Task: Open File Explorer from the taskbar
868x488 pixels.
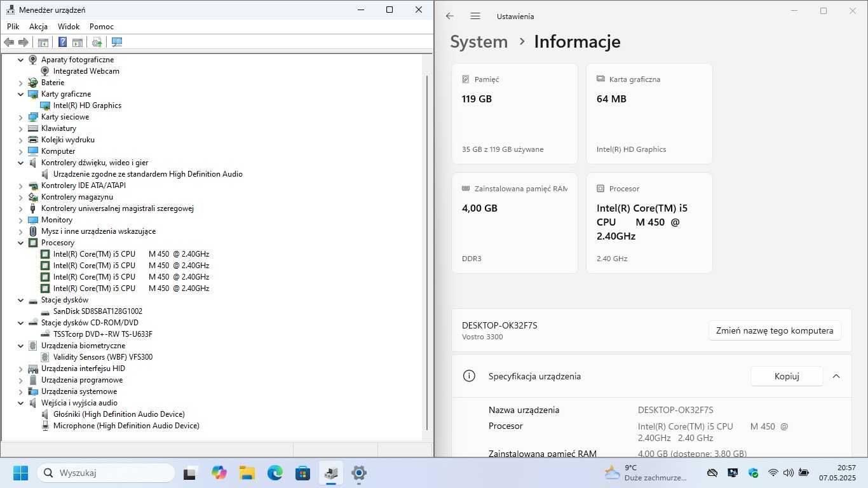Action: coord(247,473)
